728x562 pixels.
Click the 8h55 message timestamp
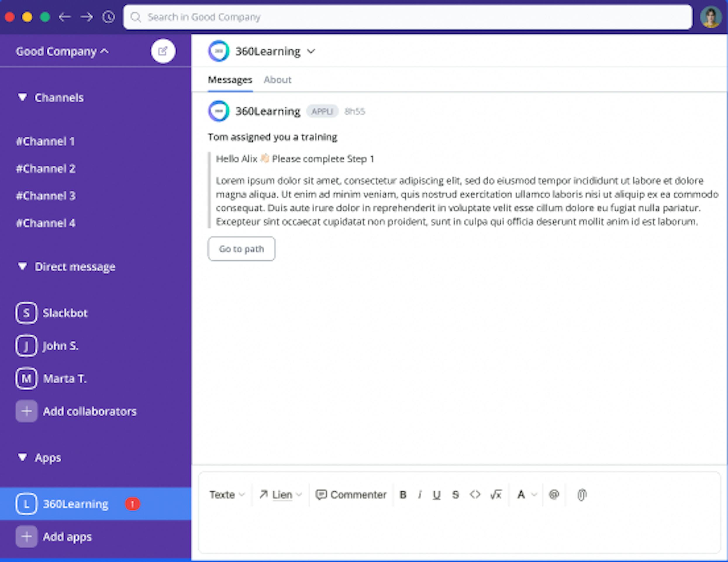tap(355, 111)
